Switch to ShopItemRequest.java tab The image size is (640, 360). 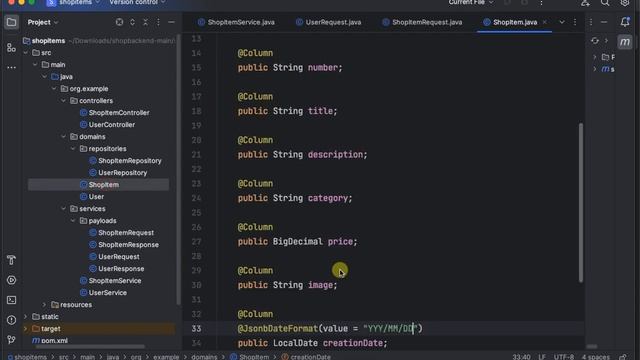[422, 22]
